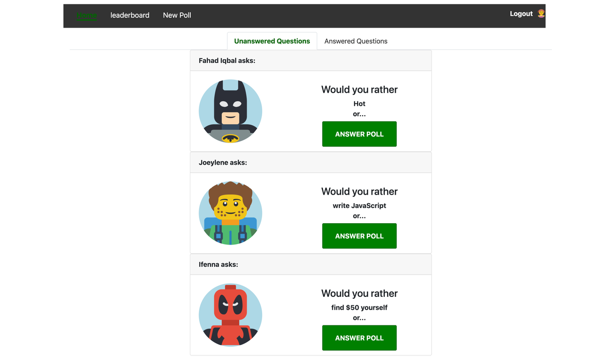Log out of the account
Viewport: 609px width, 364px height.
521,14
